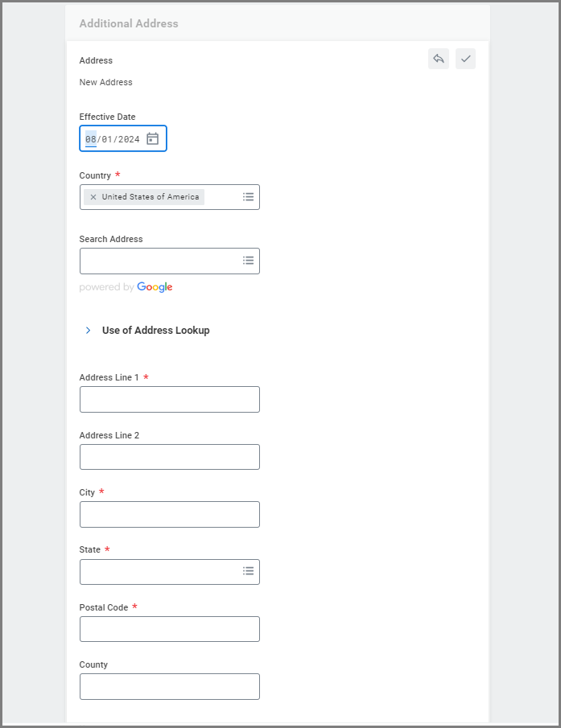The image size is (561, 728).
Task: Click the City text box
Action: point(169,514)
